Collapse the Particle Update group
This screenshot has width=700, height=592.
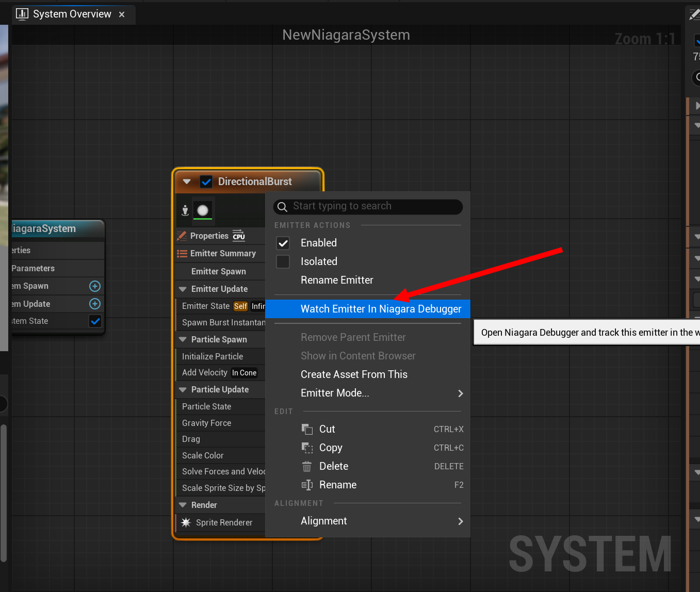182,389
